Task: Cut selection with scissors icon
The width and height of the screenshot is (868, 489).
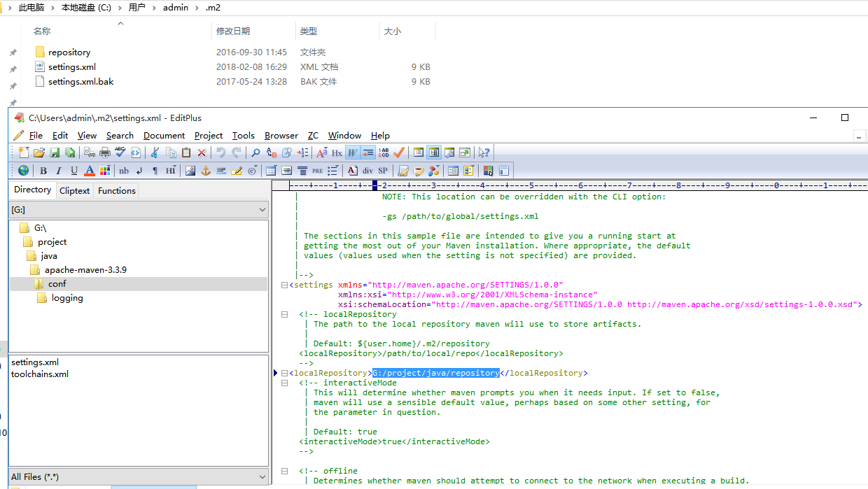Action: click(155, 153)
